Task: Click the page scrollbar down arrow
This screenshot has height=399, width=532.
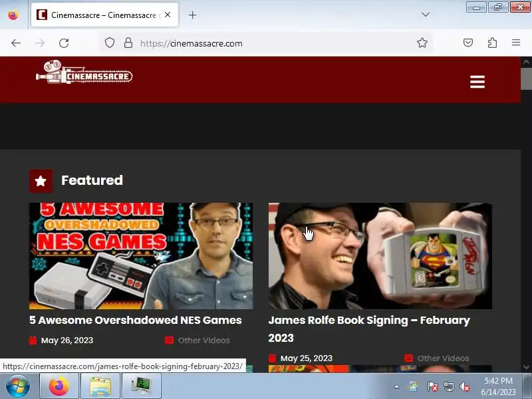Action: pos(526,367)
